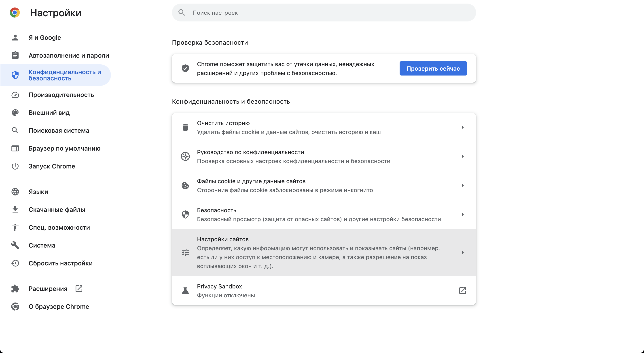Screen dimensions: 644x353
Task: Go to Внешний вид settings
Action: click(x=49, y=113)
